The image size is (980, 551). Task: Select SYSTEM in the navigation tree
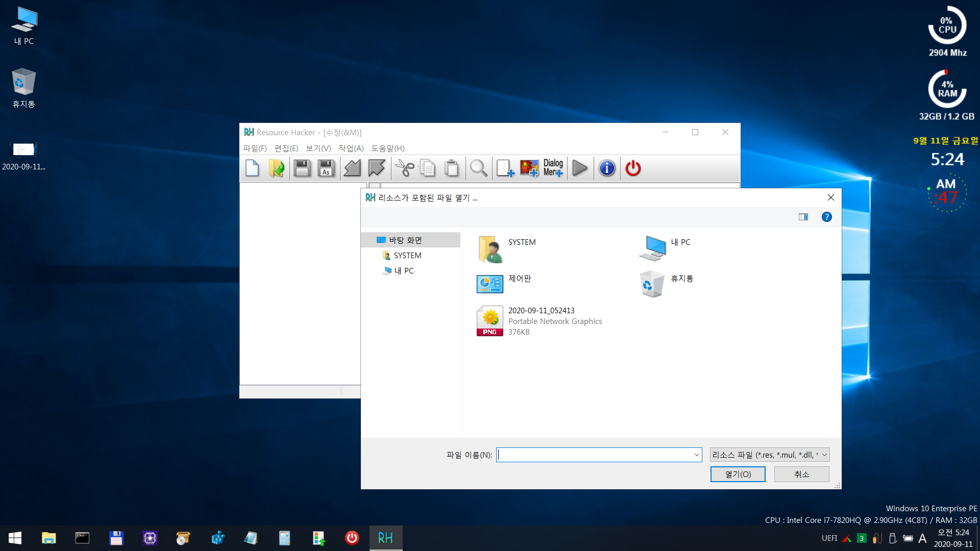(x=407, y=255)
